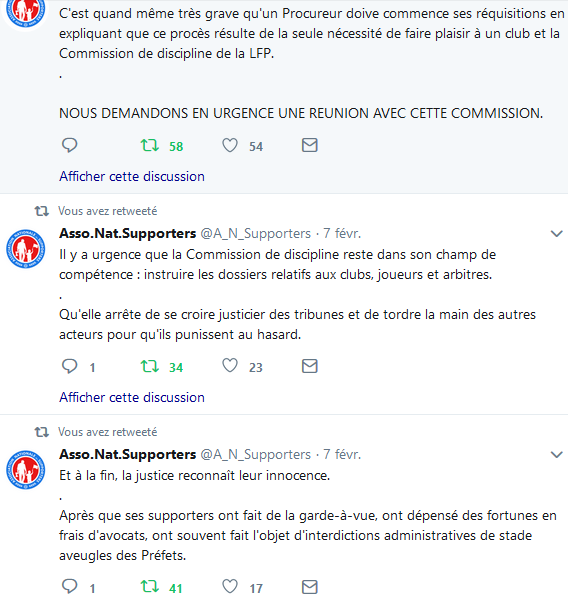Reply to the 'Il y a urgence' tweet
The width and height of the screenshot is (568, 601).
(x=69, y=366)
